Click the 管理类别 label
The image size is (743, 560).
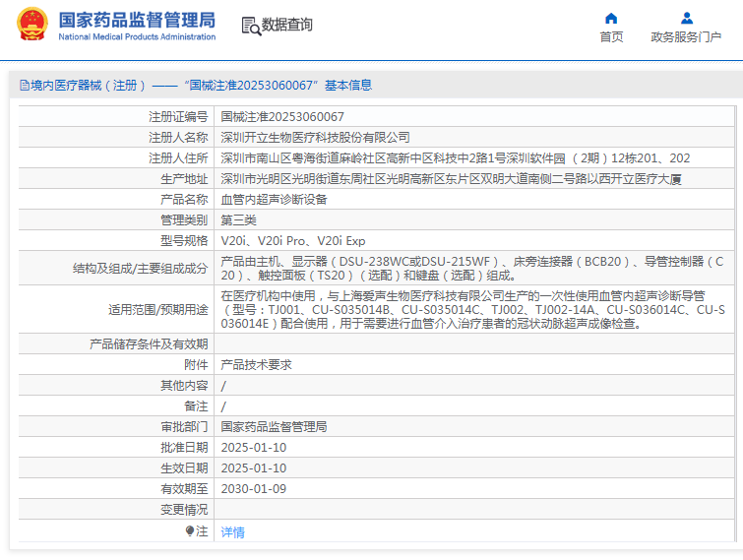pos(184,220)
